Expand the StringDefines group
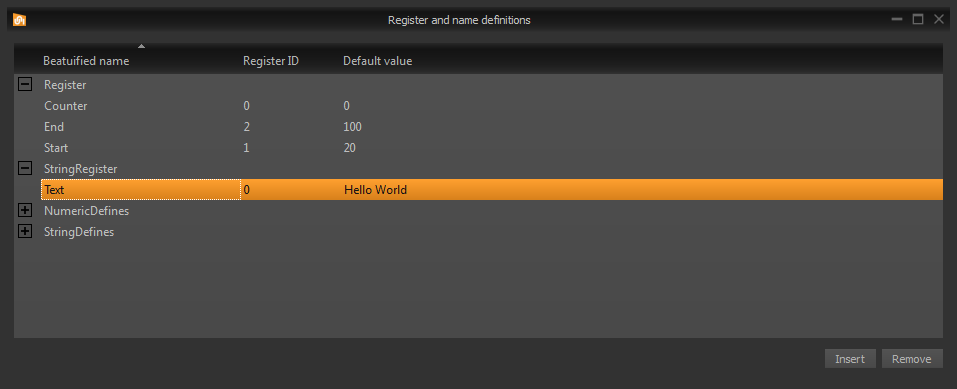This screenshot has height=389, width=957. pos(25,232)
